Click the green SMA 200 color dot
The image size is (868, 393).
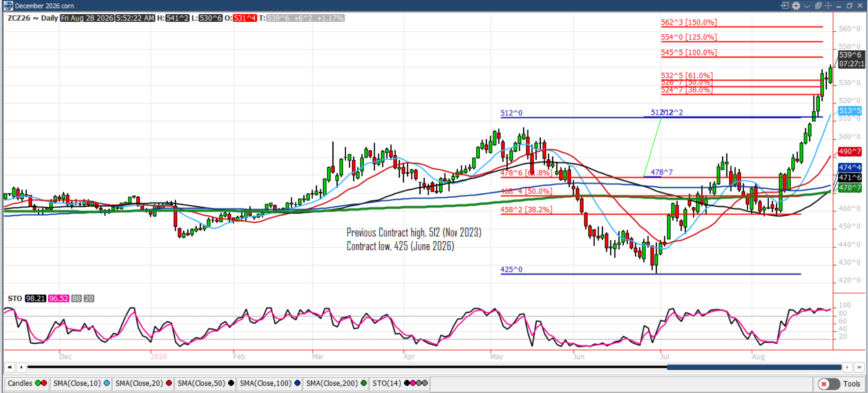pos(364,383)
